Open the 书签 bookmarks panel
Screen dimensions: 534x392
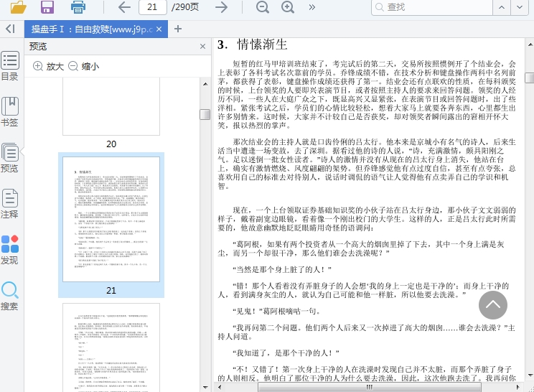(10, 112)
